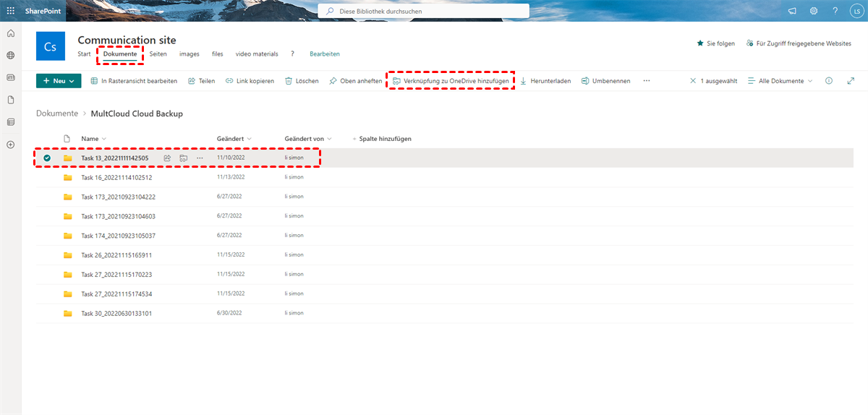Click the Teilen toolbar button
Viewport: 868px width, 415px height.
202,81
